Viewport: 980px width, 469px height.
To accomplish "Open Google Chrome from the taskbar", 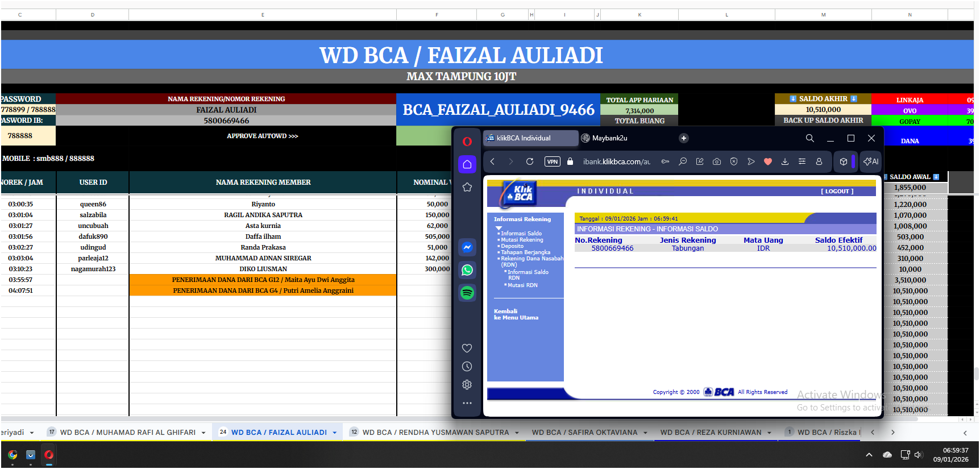I will (13, 455).
